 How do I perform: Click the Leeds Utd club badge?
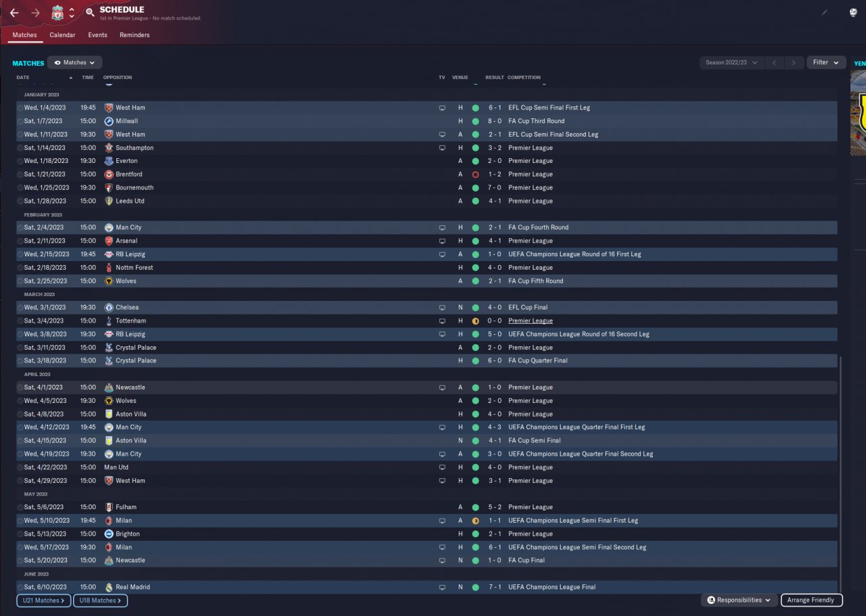108,201
